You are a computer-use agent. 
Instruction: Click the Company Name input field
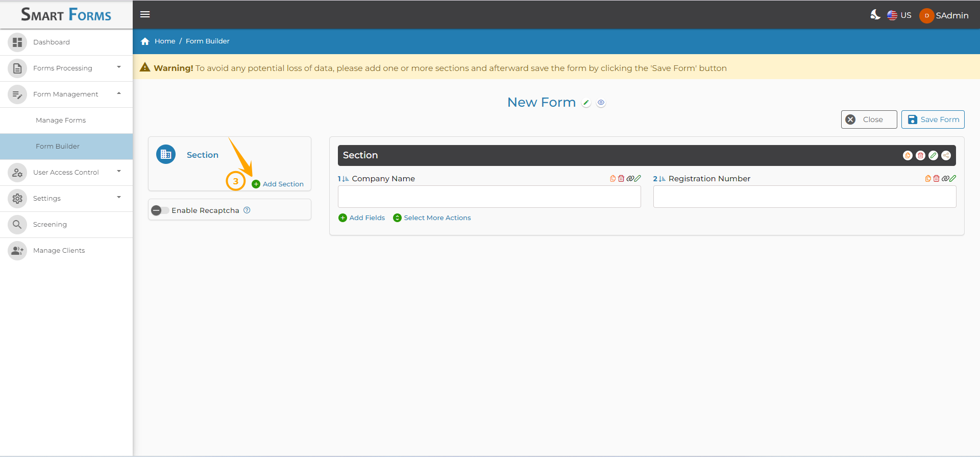[489, 197]
